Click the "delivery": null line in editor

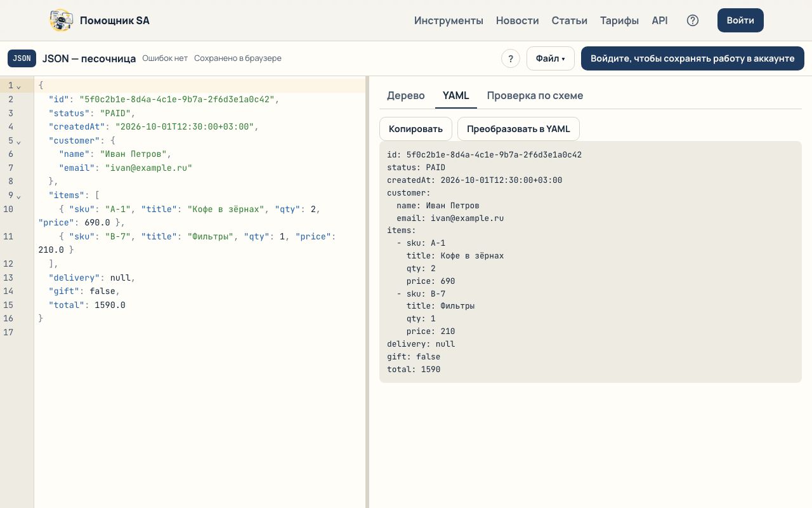(200, 277)
